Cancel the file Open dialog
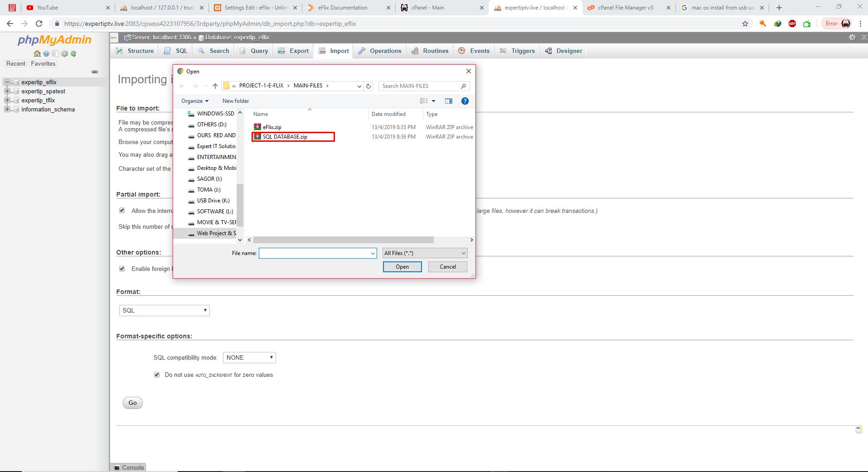Image resolution: width=868 pixels, height=472 pixels. coord(448,267)
